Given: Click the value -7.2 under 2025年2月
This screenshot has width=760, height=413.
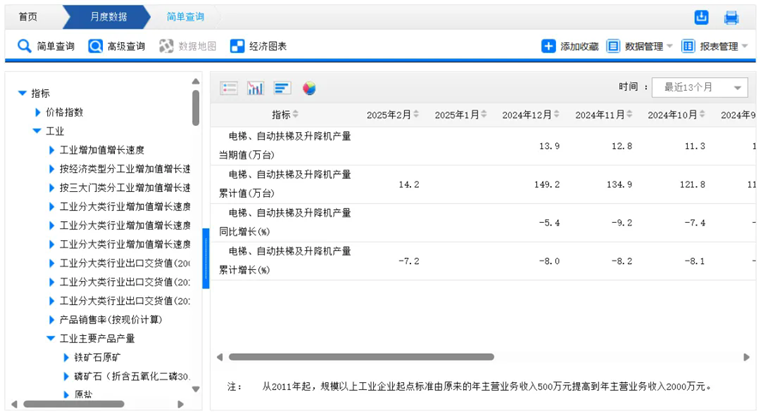Looking at the screenshot, I should [409, 261].
